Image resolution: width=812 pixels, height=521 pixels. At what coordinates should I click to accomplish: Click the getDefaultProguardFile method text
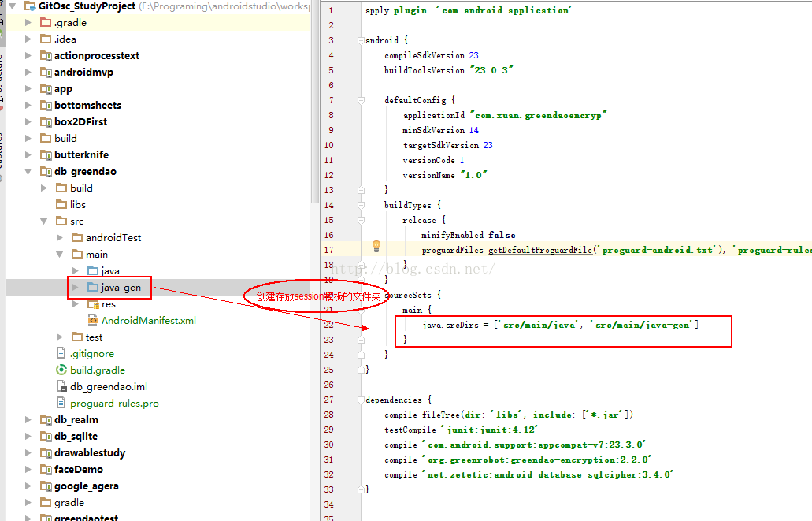click(540, 250)
